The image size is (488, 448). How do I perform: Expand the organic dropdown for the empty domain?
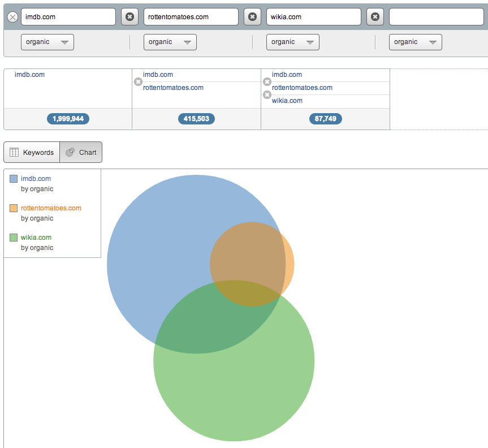(416, 42)
